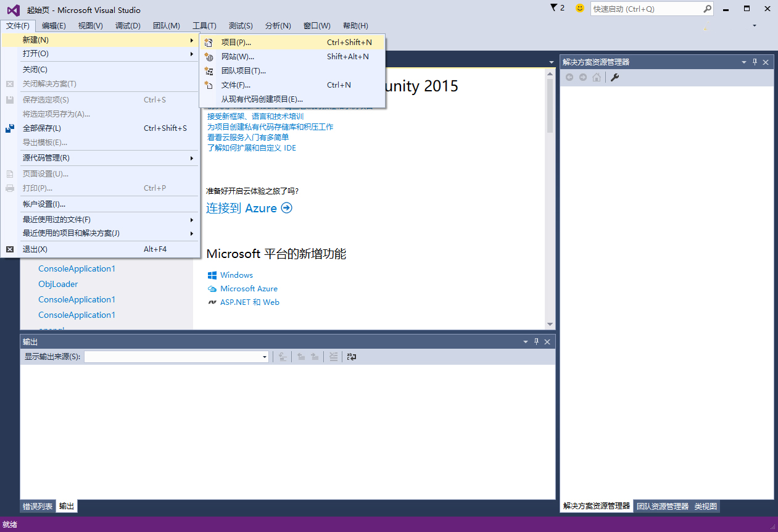Click the circled arrow beside 连接到 Azure
This screenshot has height=532, width=778.
pyautogui.click(x=286, y=208)
